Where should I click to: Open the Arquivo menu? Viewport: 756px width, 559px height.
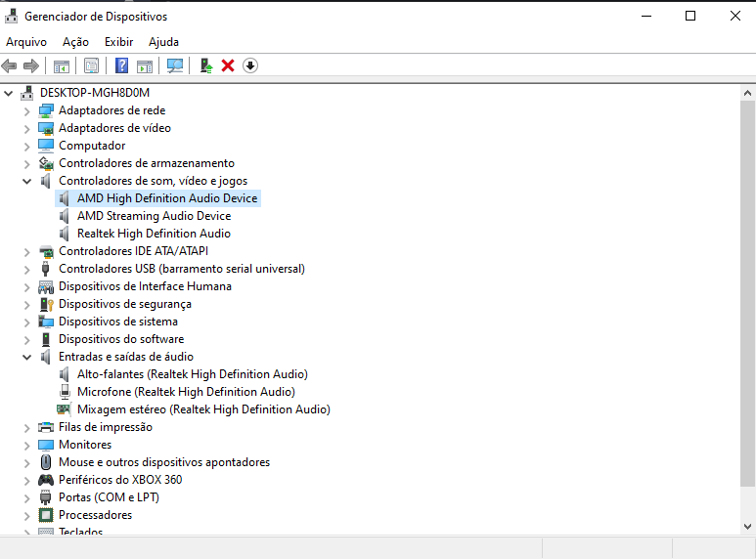tap(26, 42)
